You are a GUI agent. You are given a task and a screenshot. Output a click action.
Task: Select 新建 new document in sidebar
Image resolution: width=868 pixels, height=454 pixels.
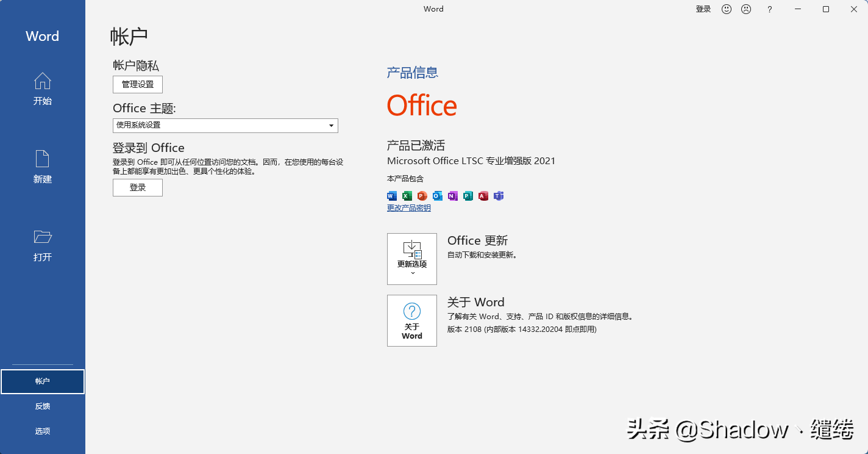click(43, 167)
